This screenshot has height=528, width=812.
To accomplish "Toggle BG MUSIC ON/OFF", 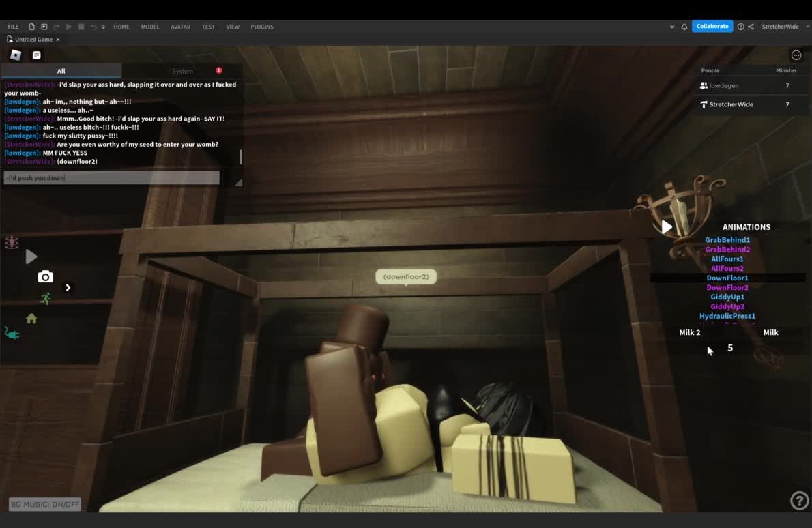I will 45,504.
